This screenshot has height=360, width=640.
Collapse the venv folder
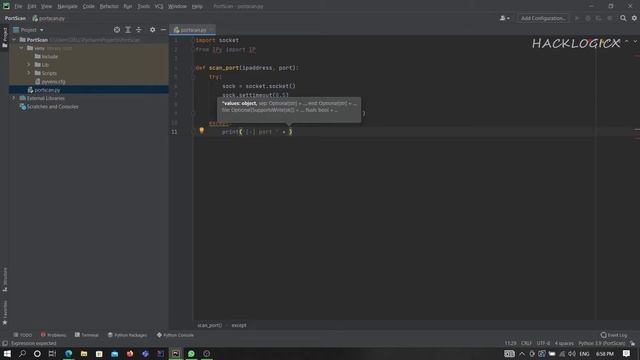coord(22,48)
